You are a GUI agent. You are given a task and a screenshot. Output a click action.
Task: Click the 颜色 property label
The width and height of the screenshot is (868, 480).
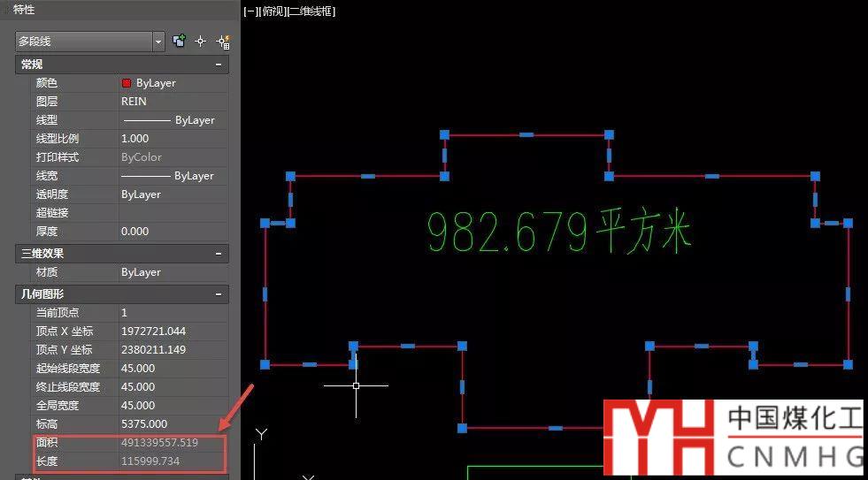(x=47, y=83)
